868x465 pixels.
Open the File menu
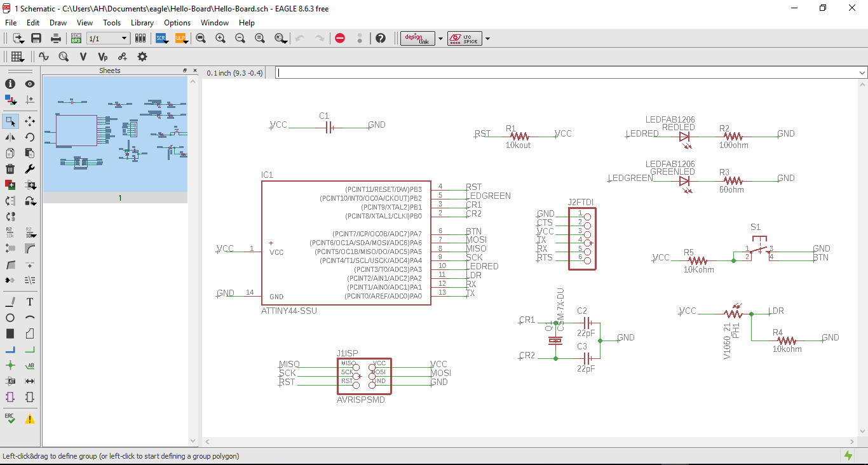click(11, 23)
